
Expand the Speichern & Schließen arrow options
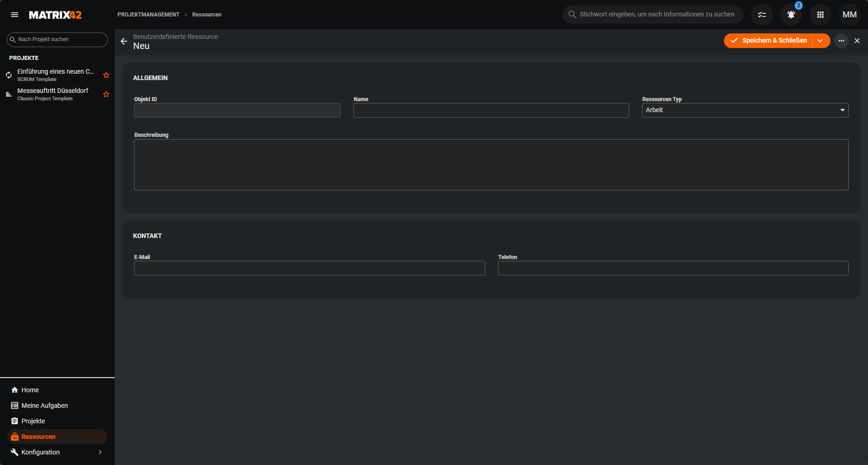820,41
